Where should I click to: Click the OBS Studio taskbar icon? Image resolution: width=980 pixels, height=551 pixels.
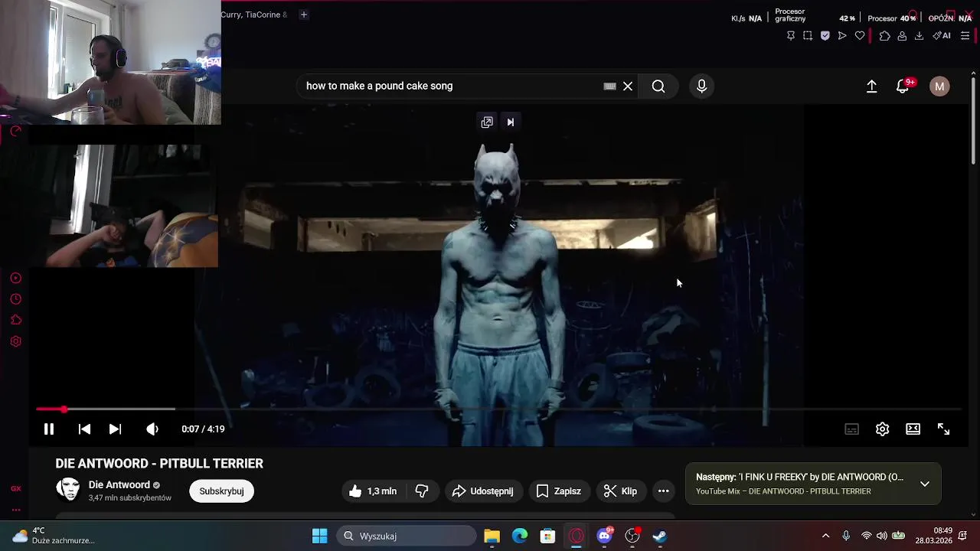point(632,536)
